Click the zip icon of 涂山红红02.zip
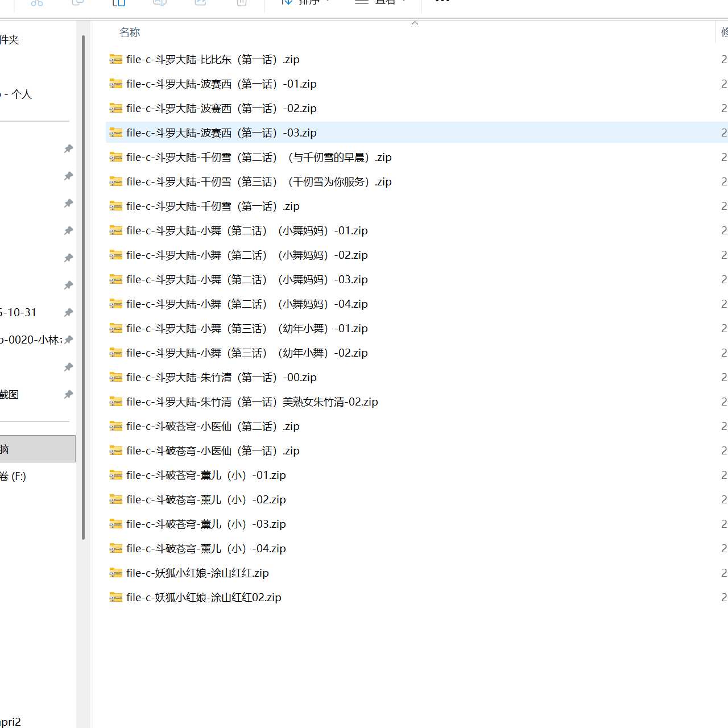Viewport: 728px width, 728px height. (116, 597)
